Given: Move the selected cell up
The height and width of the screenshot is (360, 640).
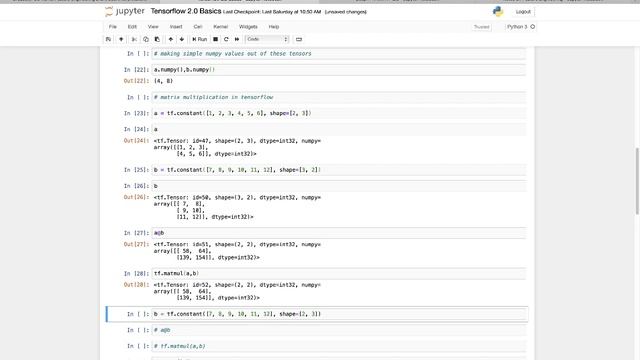Looking at the screenshot, I should 171,39.
